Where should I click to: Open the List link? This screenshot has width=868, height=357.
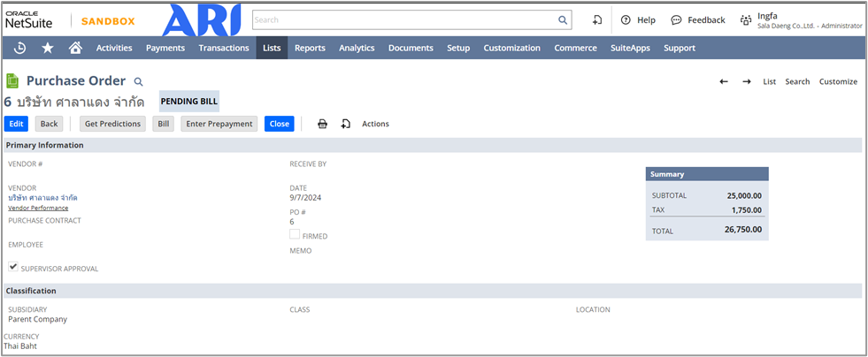(x=770, y=82)
